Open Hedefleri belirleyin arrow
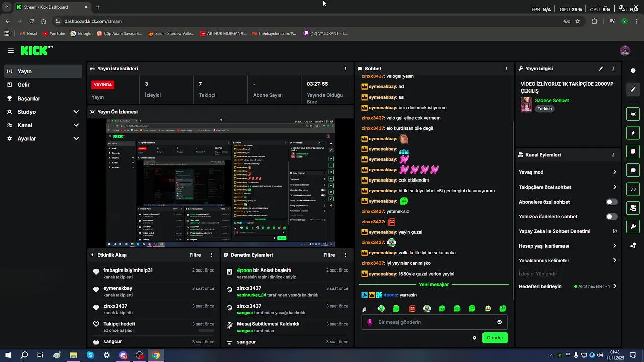The width and height of the screenshot is (644, 362). click(x=614, y=287)
